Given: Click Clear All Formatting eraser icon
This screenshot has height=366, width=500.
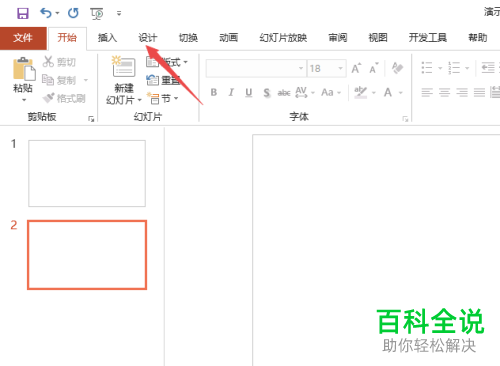Looking at the screenshot, I should click(x=397, y=68).
